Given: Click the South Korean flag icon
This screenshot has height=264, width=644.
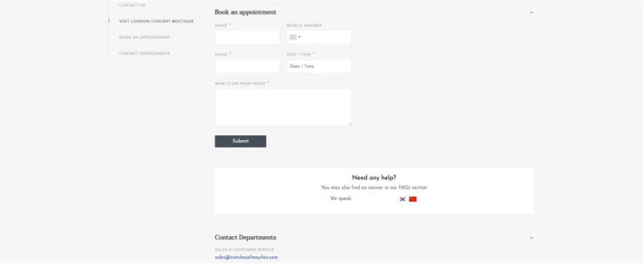Looking at the screenshot, I should [x=402, y=199].
